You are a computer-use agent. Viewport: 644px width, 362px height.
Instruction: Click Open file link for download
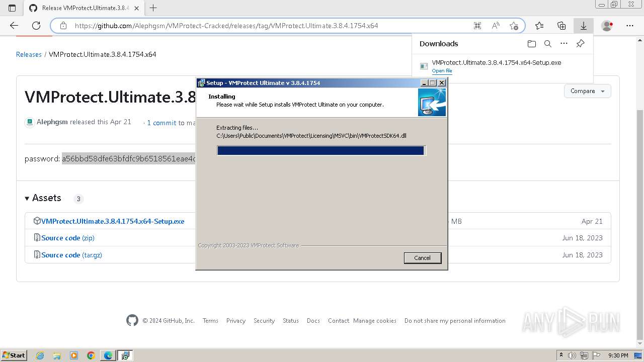click(442, 71)
